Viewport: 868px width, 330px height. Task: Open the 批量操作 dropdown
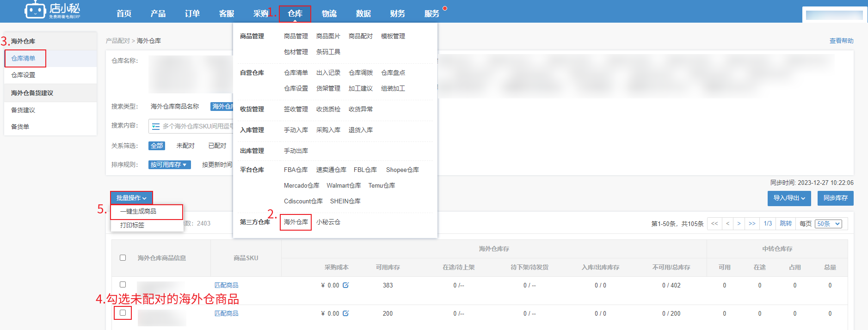(x=131, y=198)
